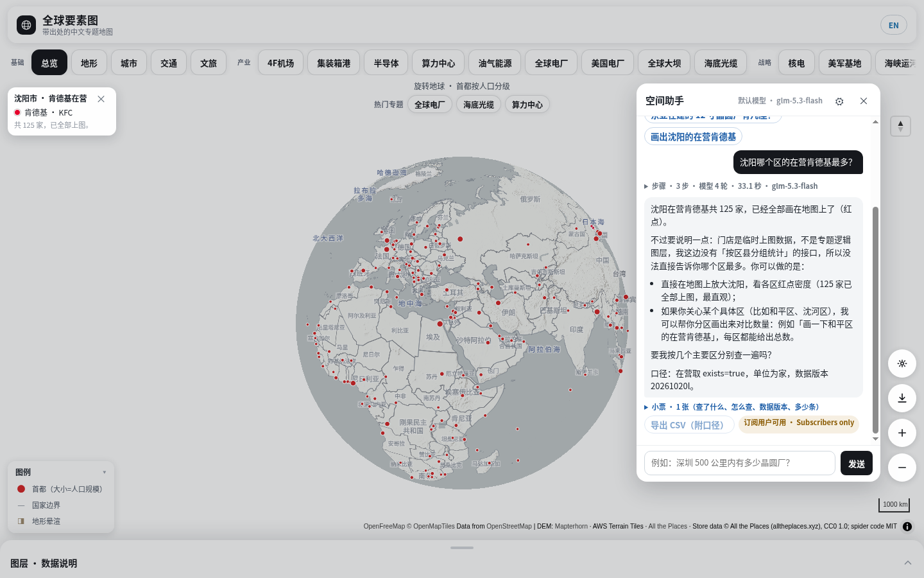Click the 画出沈阳的在营肯德基 suggestion

pos(693,136)
